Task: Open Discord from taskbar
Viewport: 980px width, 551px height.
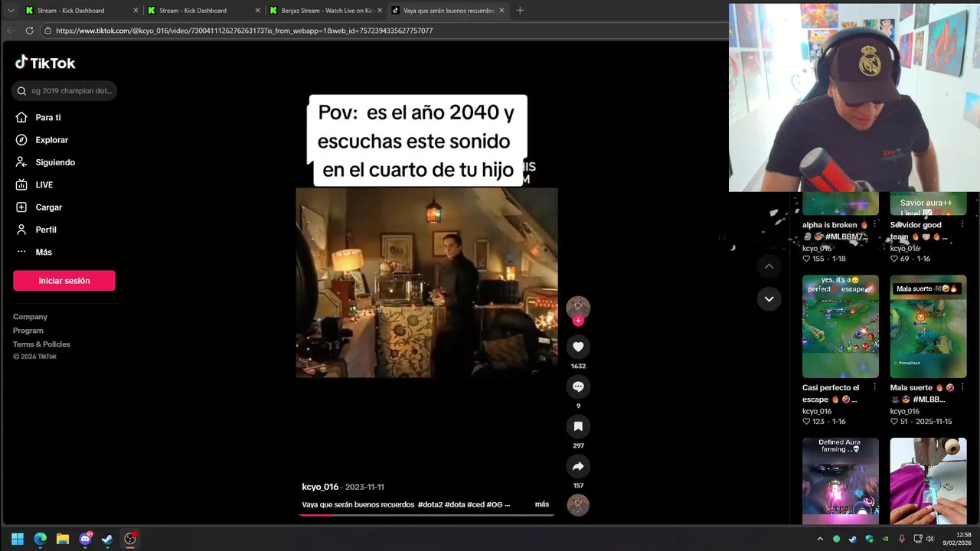Action: click(85, 539)
